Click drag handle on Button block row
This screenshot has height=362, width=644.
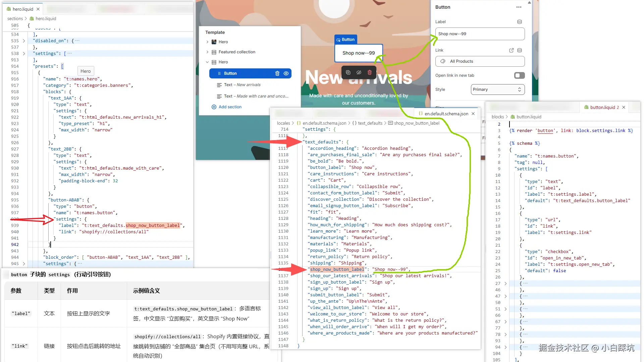[x=219, y=73]
